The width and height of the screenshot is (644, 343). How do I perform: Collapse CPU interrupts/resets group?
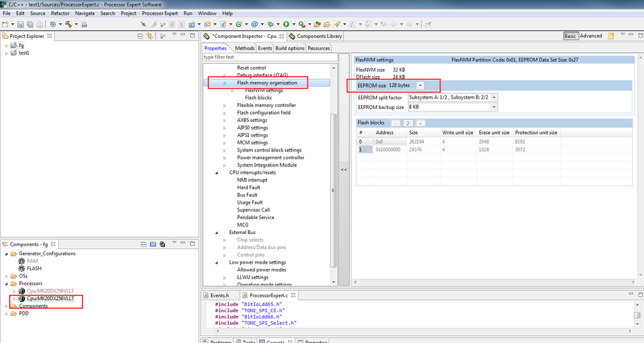[217, 173]
